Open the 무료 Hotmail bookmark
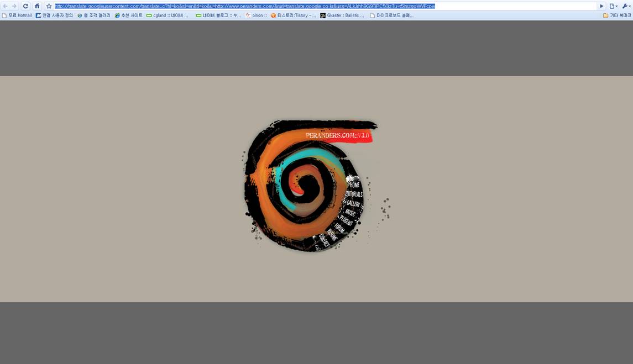 coord(17,15)
